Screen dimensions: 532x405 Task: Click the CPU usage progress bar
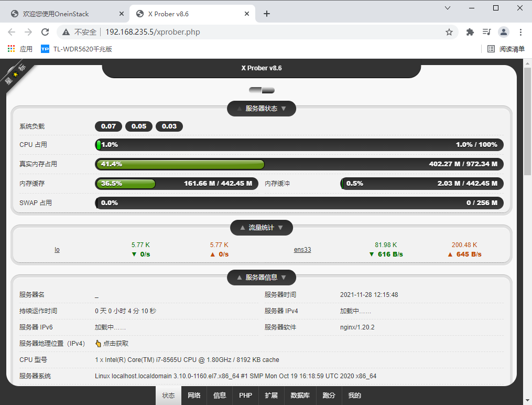point(299,144)
